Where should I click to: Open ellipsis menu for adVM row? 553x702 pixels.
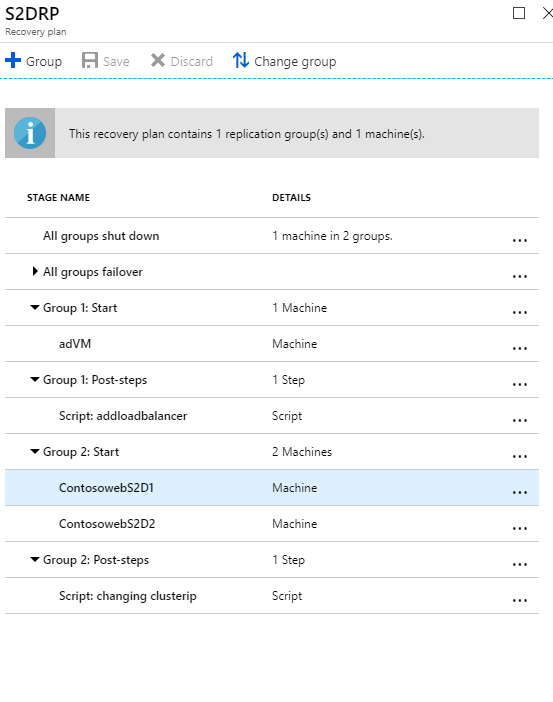click(519, 348)
